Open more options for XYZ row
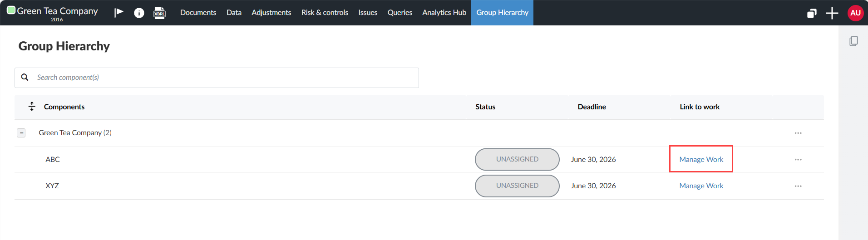The image size is (868, 240). 798,186
